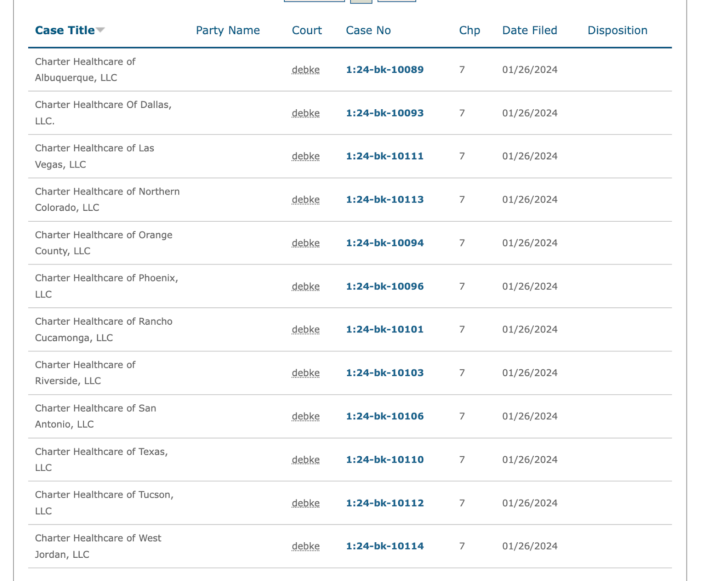
Task: Open case number 1:24-bk-10111
Action: coord(385,156)
